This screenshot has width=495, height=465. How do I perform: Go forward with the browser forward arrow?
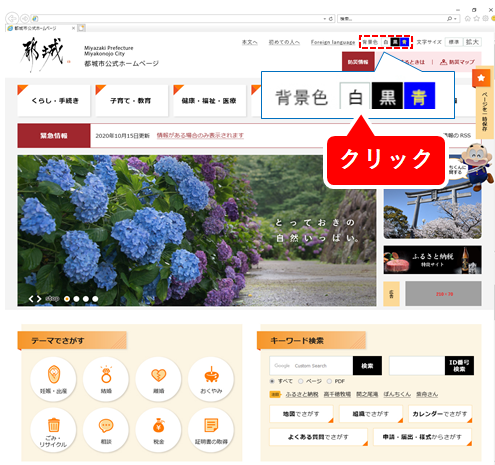(25, 18)
